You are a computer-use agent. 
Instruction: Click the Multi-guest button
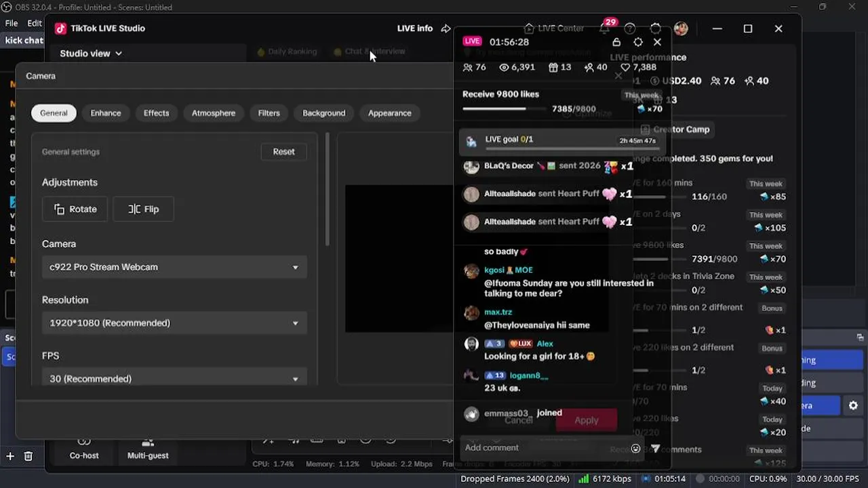pos(148,449)
